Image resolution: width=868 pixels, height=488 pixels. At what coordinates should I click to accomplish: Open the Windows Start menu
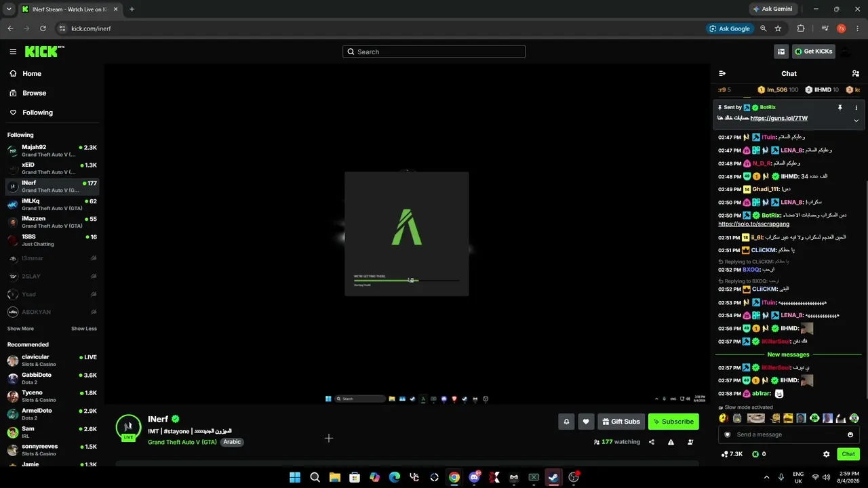[295, 477]
